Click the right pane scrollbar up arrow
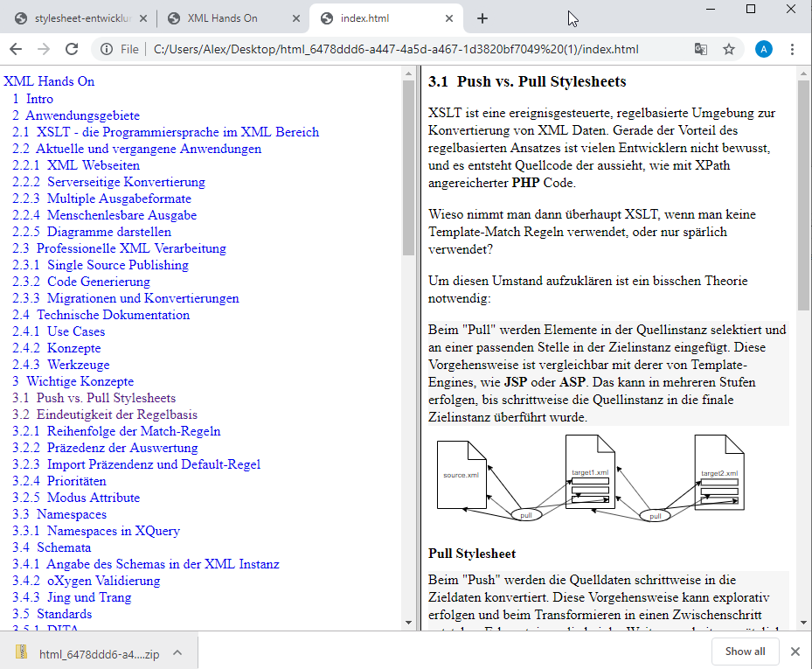This screenshot has width=812, height=669. [x=804, y=73]
